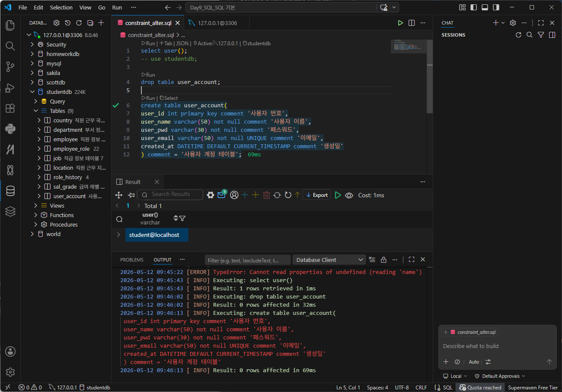
Task: Expand the homeworkdb database
Action: tap(32, 54)
